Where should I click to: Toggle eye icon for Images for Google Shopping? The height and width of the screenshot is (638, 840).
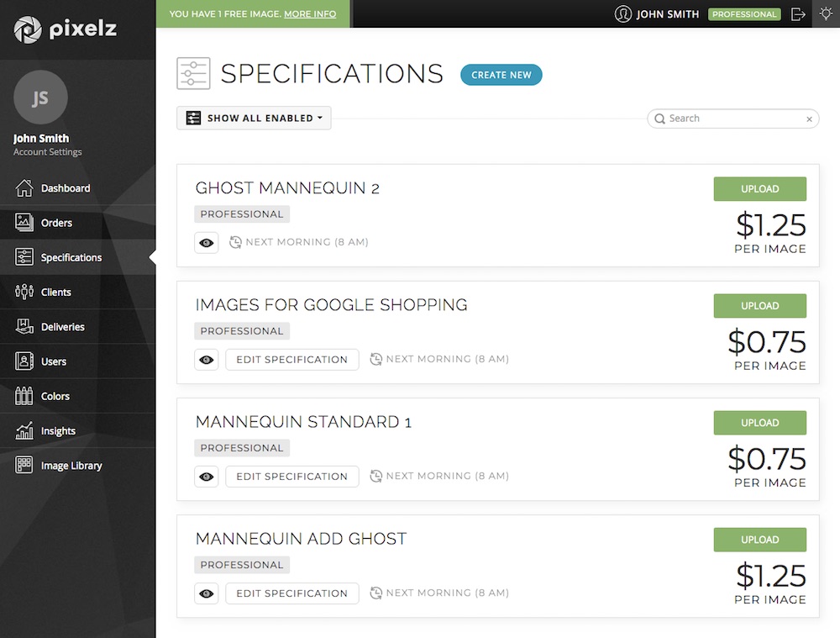(207, 360)
